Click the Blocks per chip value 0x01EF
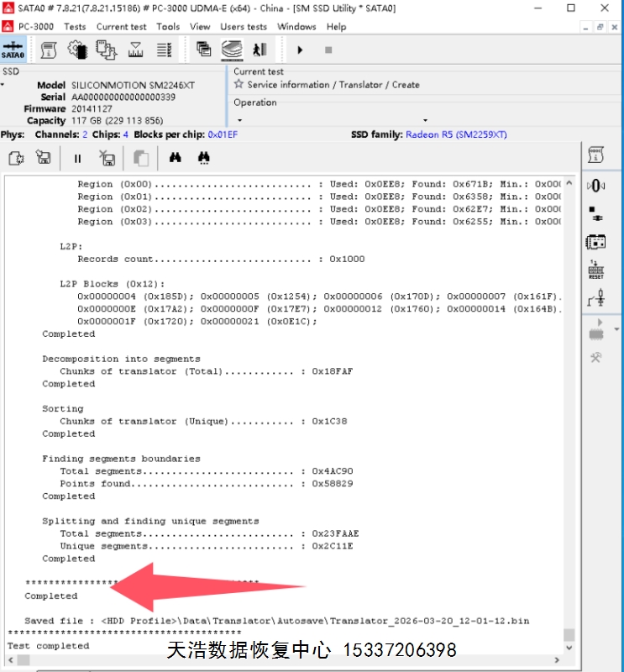 tap(223, 134)
